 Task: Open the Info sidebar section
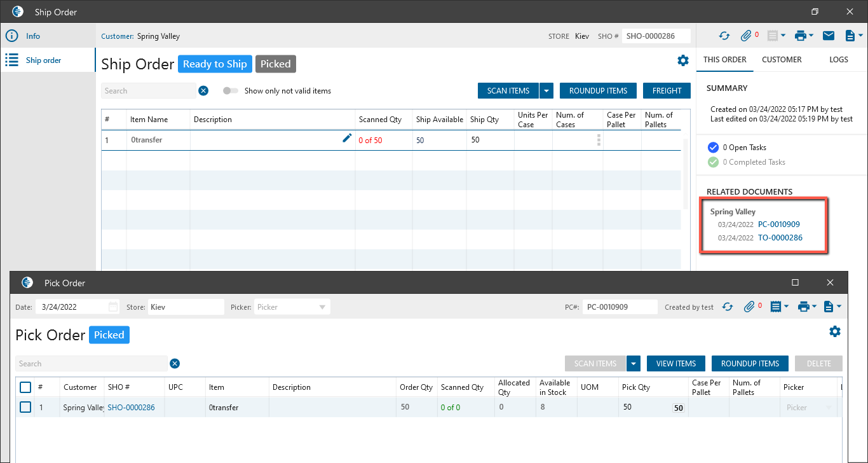click(48, 36)
